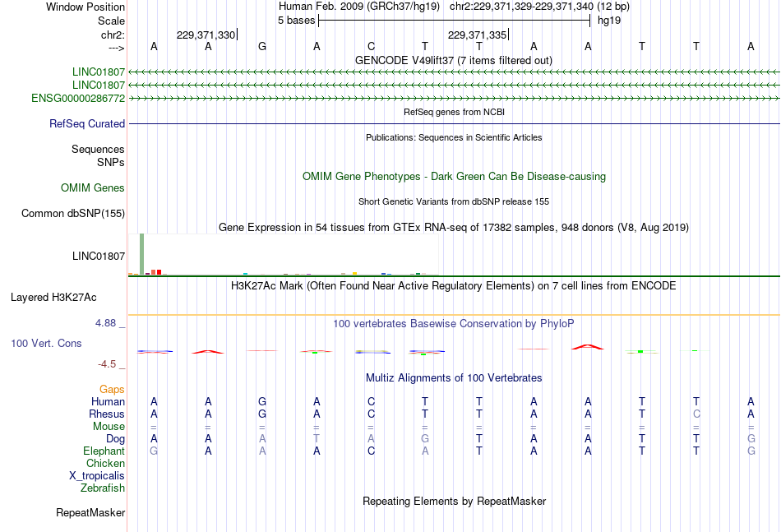Open the RefSeq genes from NCBI track title
The image size is (781, 532).
[454, 112]
